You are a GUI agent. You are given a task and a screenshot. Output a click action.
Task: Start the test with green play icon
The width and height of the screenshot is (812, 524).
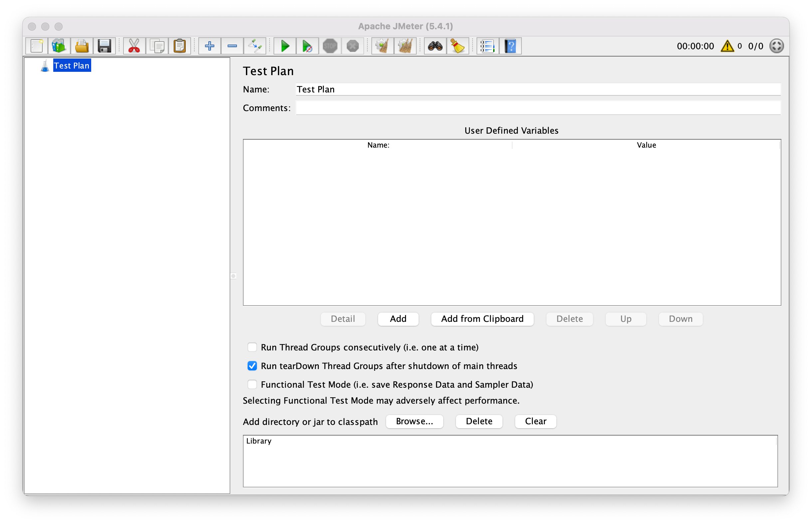[285, 46]
